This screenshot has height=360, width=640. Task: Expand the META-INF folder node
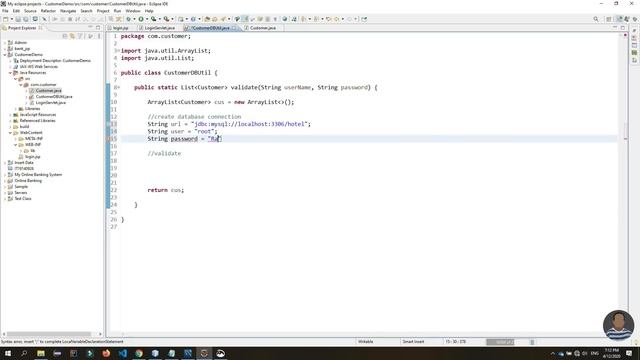coord(16,139)
